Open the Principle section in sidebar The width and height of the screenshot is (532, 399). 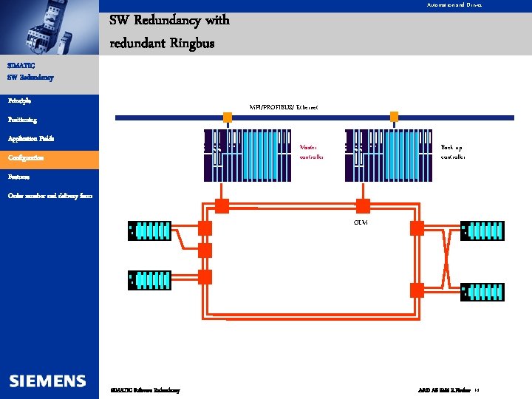[x=20, y=100]
